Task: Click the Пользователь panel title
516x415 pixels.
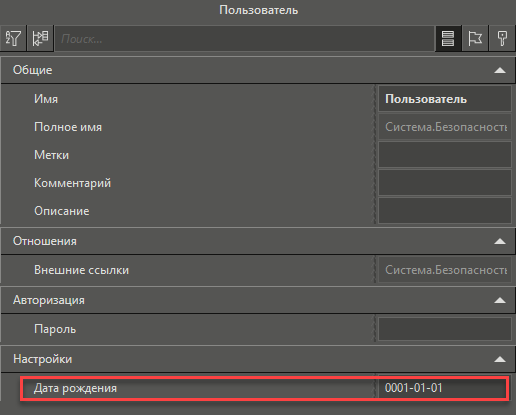Action: coord(258,10)
